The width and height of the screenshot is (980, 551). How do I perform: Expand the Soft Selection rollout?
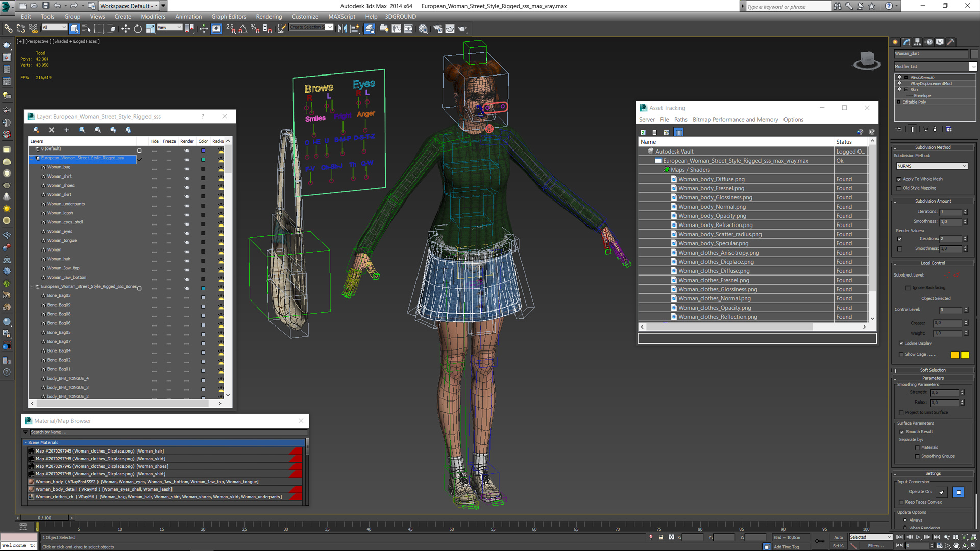933,370
